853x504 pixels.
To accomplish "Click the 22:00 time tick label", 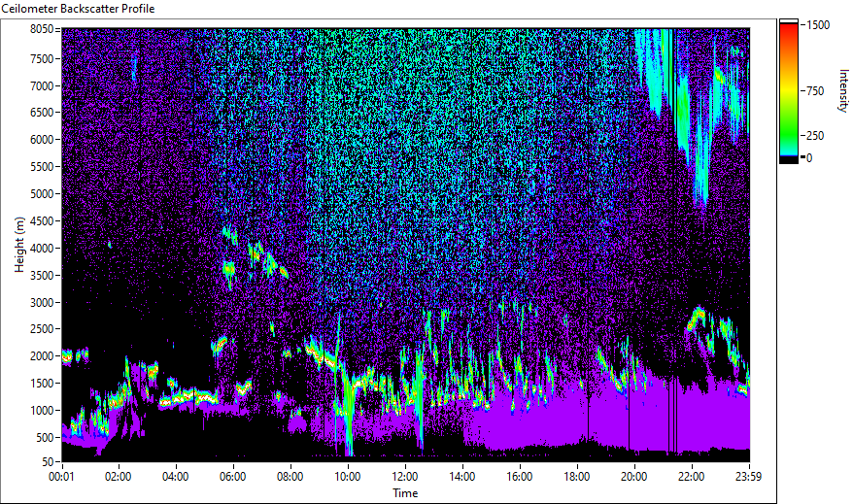I will (692, 477).
